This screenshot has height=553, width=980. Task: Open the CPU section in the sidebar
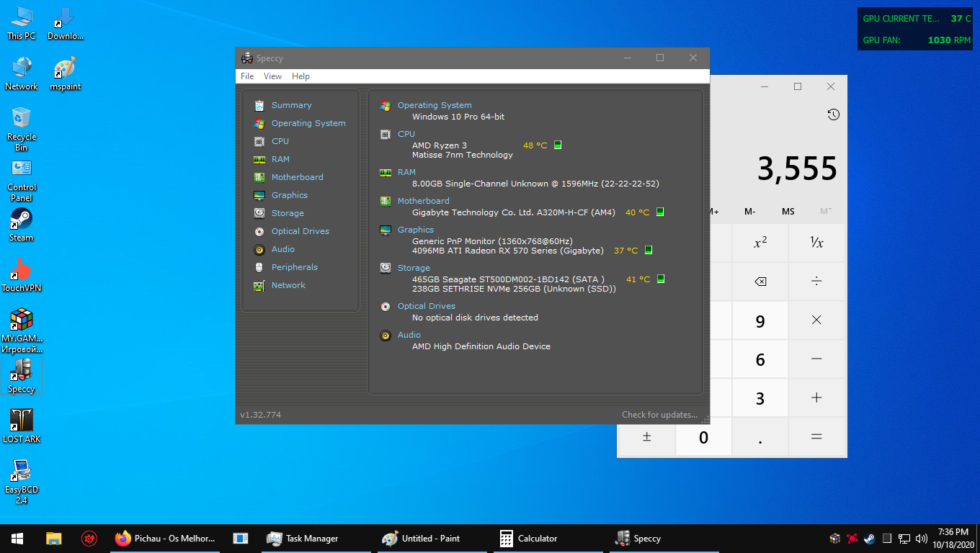tap(280, 141)
